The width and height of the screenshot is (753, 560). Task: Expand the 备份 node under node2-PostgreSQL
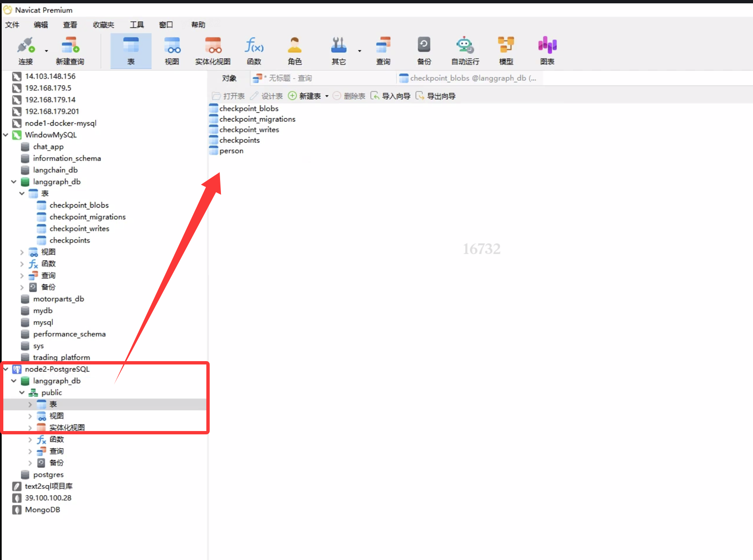point(30,463)
